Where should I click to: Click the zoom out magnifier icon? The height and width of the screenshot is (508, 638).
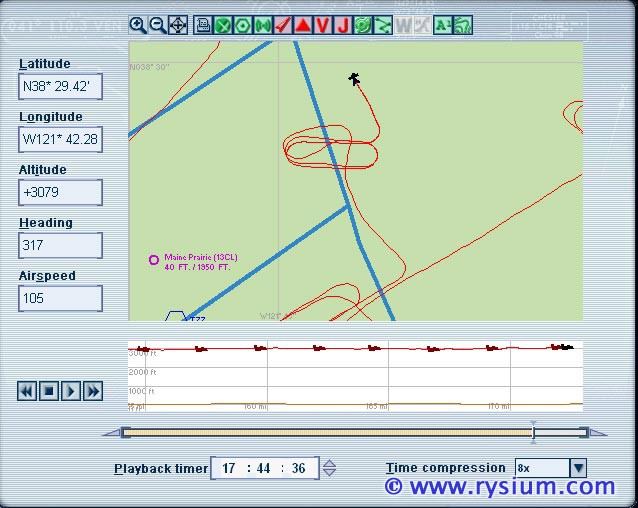[157, 25]
